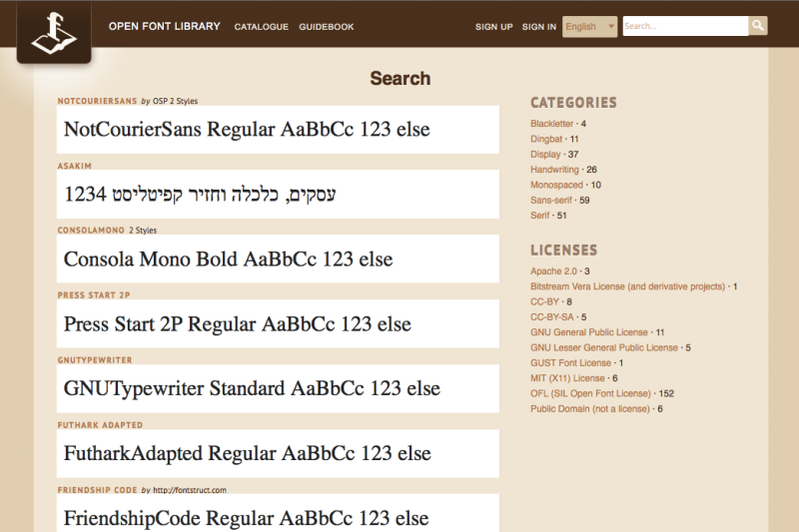
Task: Filter by MIT (X11) License
Action: [567, 378]
